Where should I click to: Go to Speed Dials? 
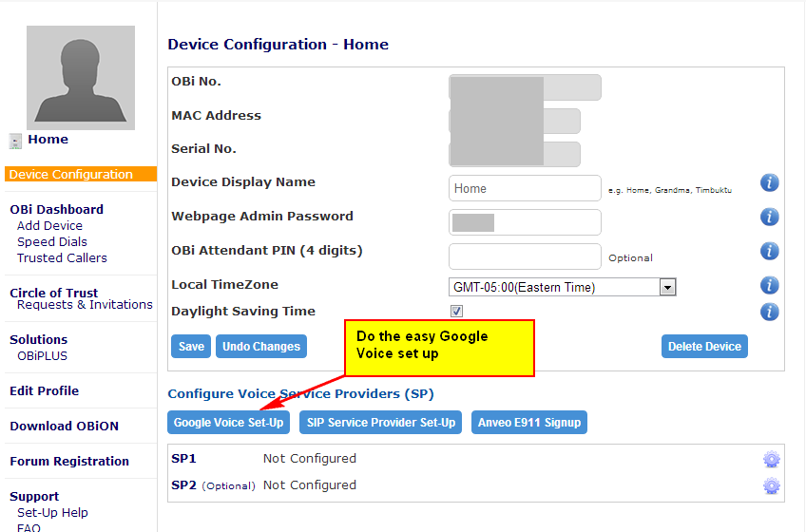coord(52,241)
